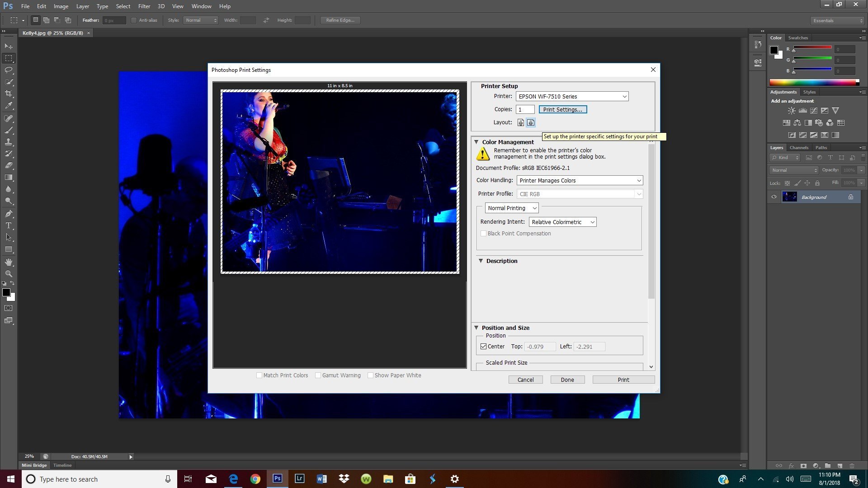Select the Rectangular Marquee tool
This screenshot has width=868, height=488.
(9, 58)
